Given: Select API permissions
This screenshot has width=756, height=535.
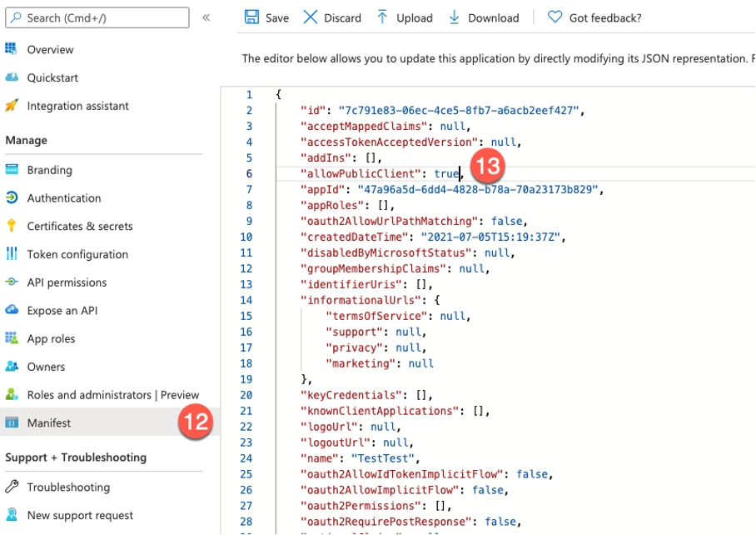Looking at the screenshot, I should point(67,282).
